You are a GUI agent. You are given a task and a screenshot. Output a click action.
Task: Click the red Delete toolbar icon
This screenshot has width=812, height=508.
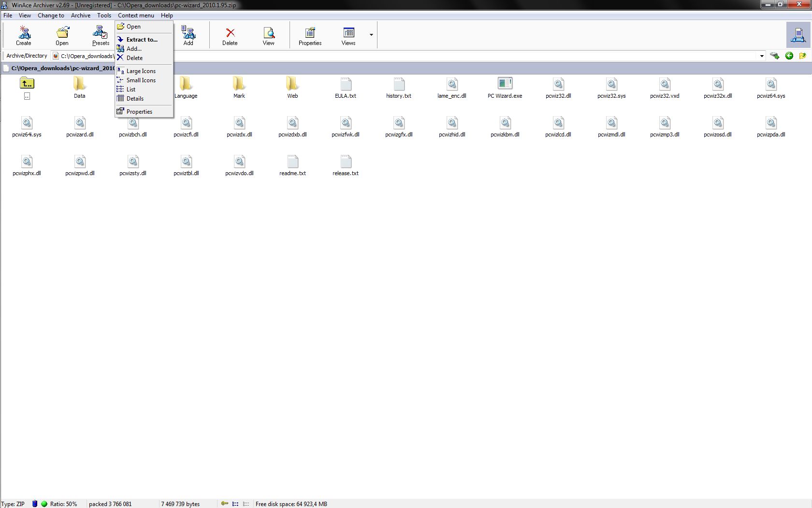click(x=230, y=35)
